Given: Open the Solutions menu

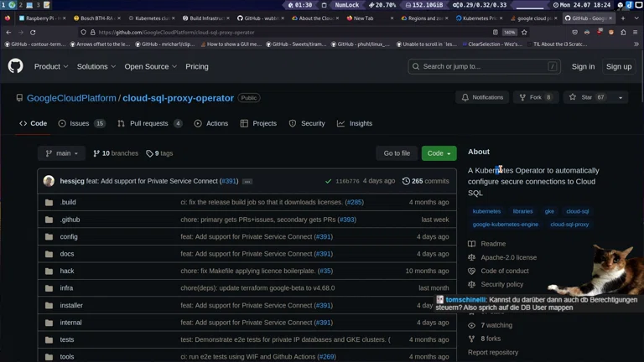Looking at the screenshot, I should point(96,66).
